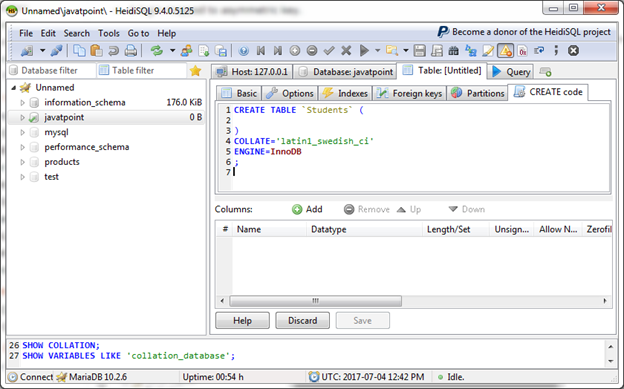This screenshot has width=624, height=389.
Task: Switch to the Query tab
Action: 511,72
